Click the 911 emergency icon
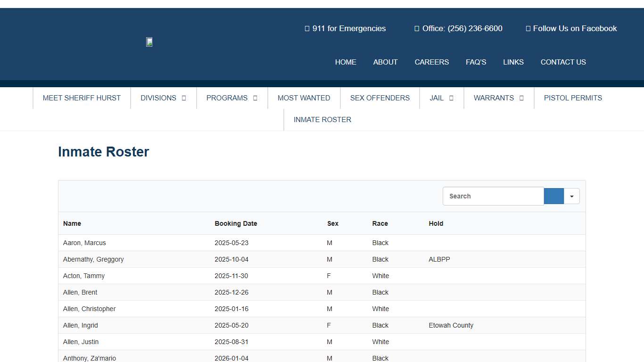This screenshot has width=644, height=362. click(x=306, y=28)
